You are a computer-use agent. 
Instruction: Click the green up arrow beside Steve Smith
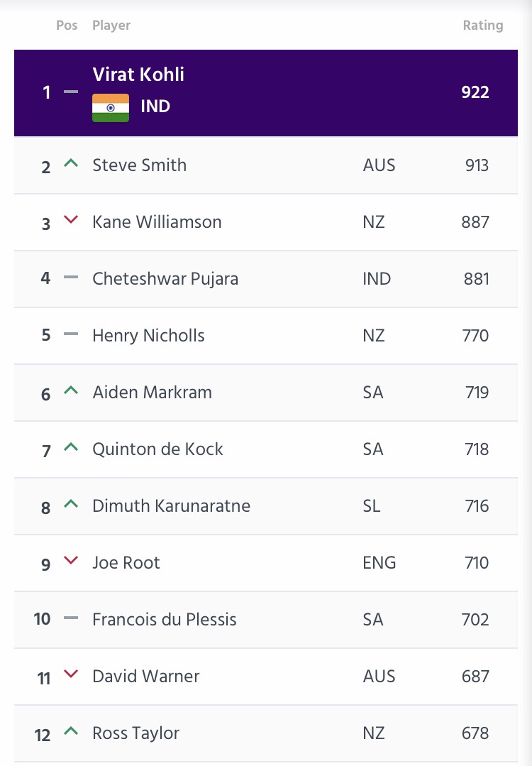point(71,163)
